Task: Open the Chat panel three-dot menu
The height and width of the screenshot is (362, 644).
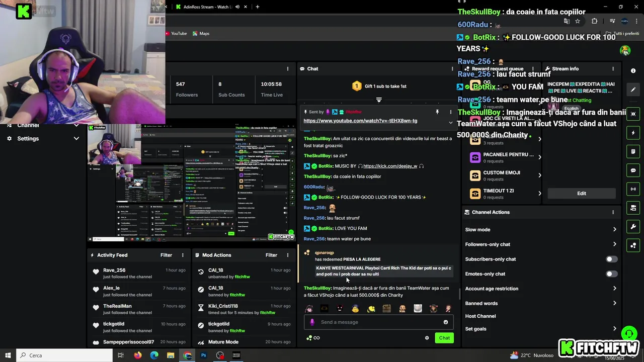Action: click(x=452, y=69)
